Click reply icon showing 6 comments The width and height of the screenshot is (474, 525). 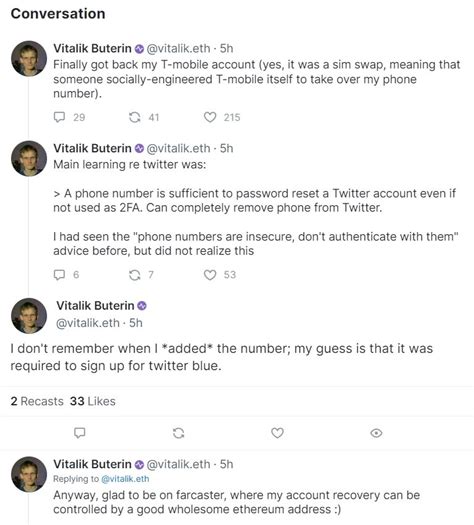pyautogui.click(x=59, y=275)
